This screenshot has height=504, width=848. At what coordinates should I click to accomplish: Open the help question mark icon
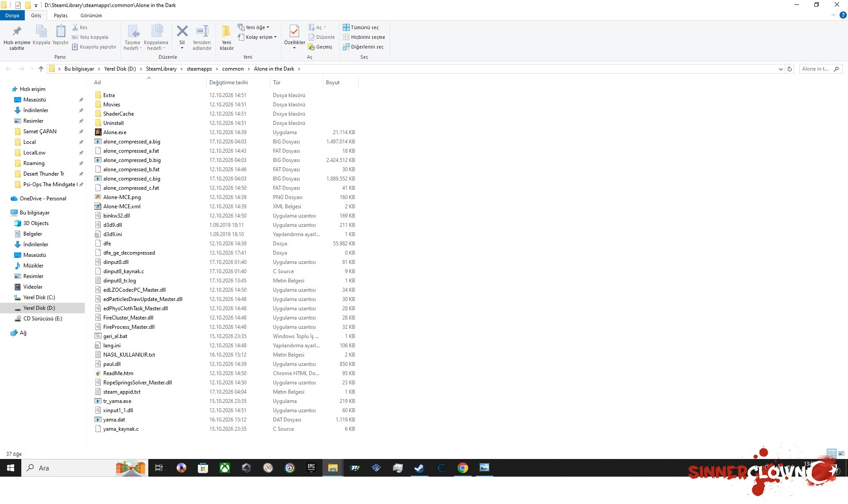pyautogui.click(x=843, y=15)
